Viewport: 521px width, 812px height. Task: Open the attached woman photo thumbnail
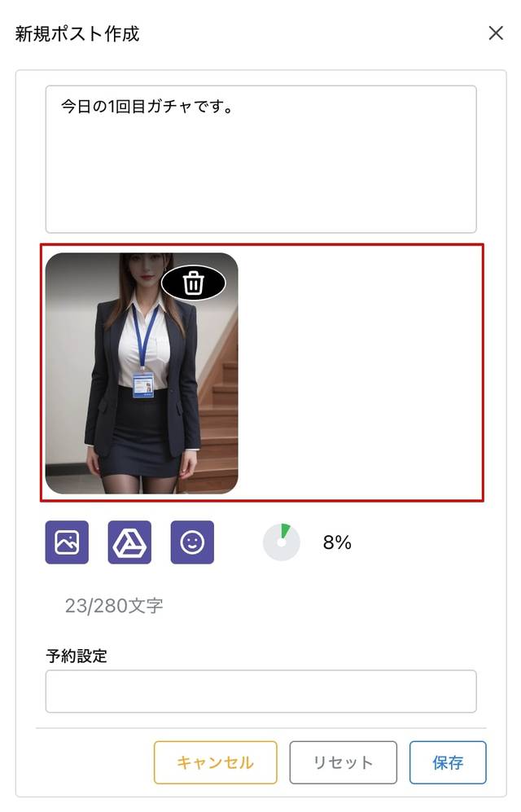[142, 373]
